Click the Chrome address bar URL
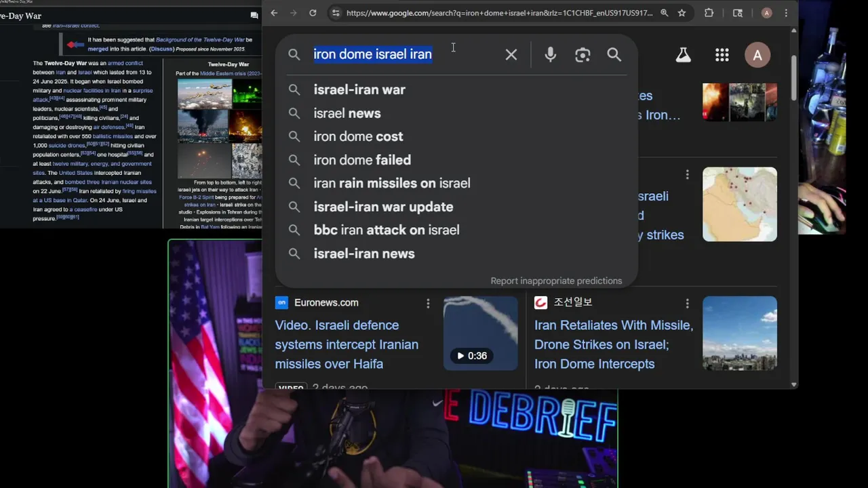The image size is (868, 488). [x=499, y=13]
